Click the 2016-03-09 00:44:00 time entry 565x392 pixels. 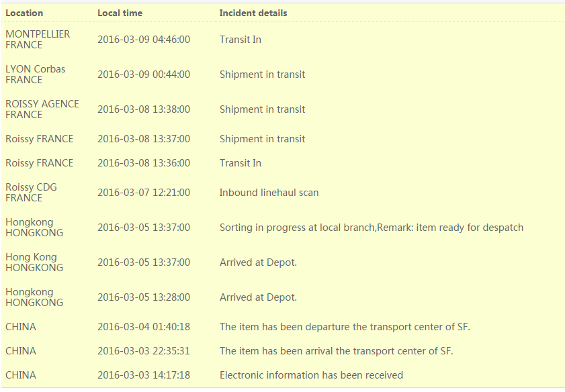144,74
